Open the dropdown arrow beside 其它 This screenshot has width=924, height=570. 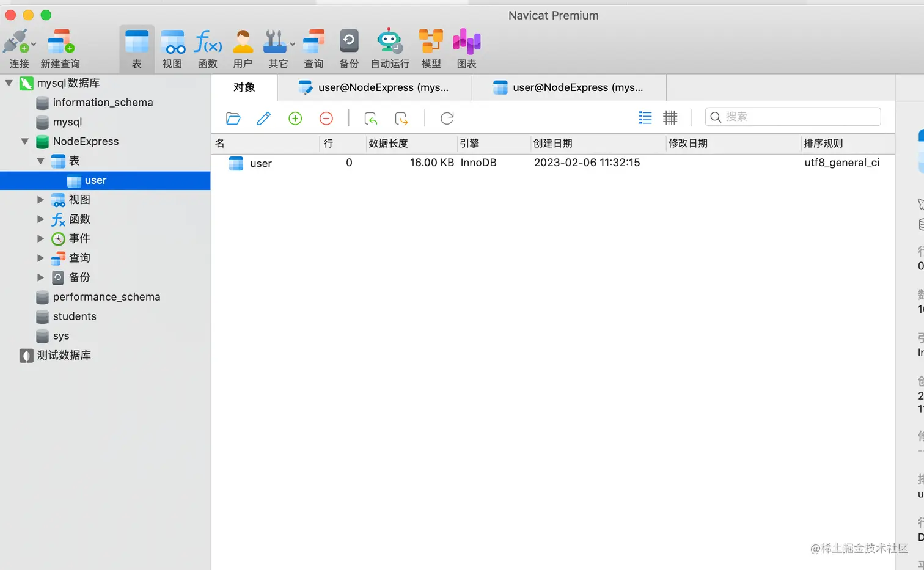pos(293,44)
